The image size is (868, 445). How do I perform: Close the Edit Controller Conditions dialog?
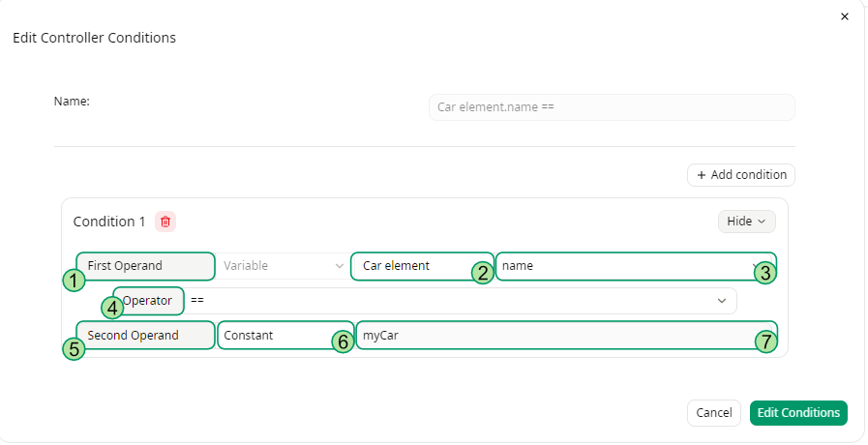coord(844,16)
